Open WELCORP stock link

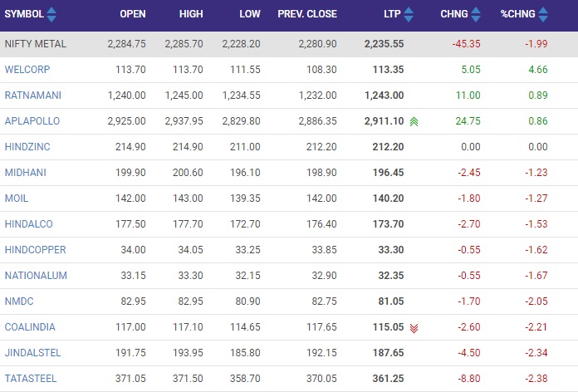27,69
